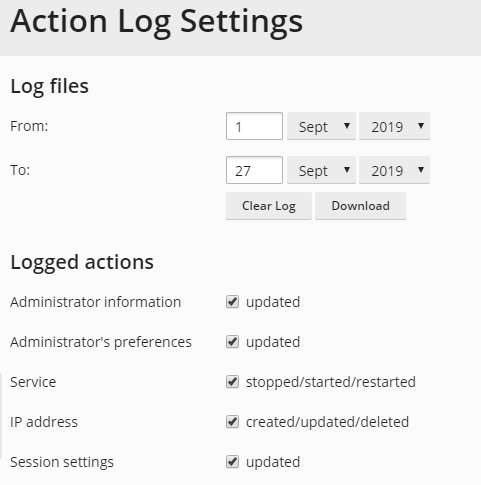Expand the From year 2019 dropdown
The height and width of the screenshot is (485, 481).
coord(394,126)
